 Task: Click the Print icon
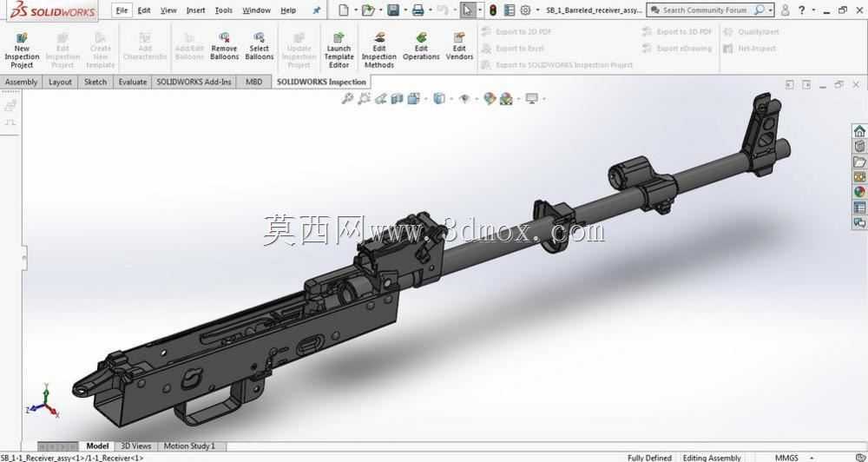pyautogui.click(x=418, y=10)
